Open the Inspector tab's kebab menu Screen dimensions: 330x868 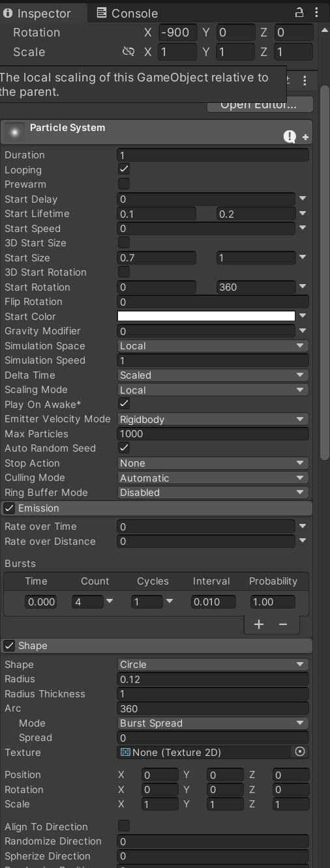[x=316, y=12]
